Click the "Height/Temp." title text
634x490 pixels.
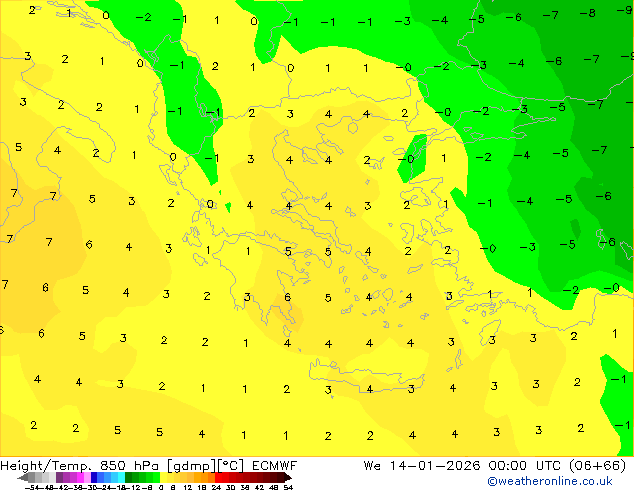(45, 466)
